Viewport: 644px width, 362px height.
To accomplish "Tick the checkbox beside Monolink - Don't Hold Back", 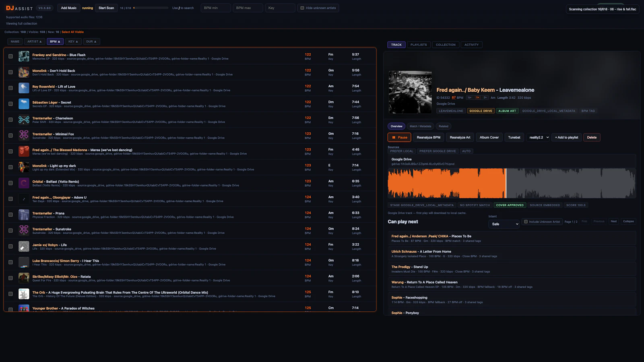I will [10, 72].
